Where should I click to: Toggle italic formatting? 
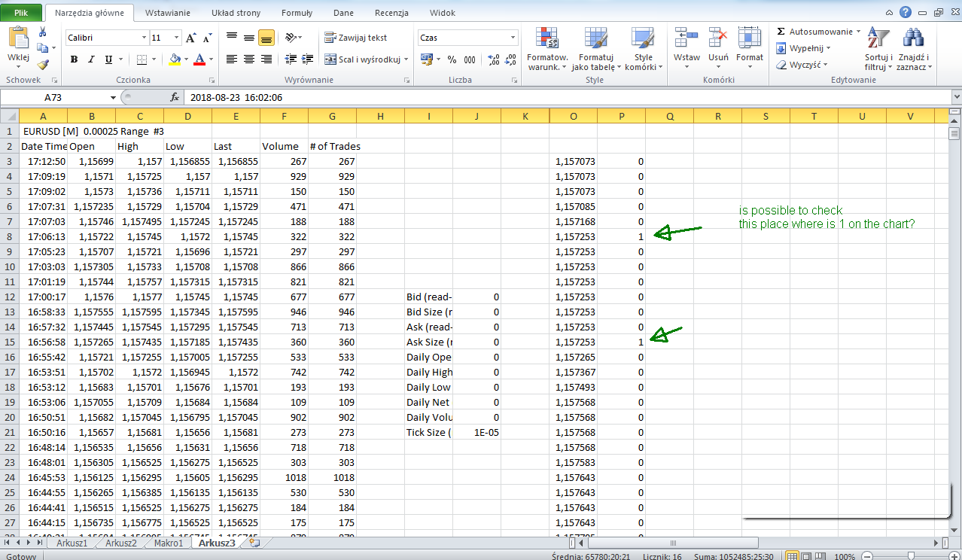(x=91, y=59)
